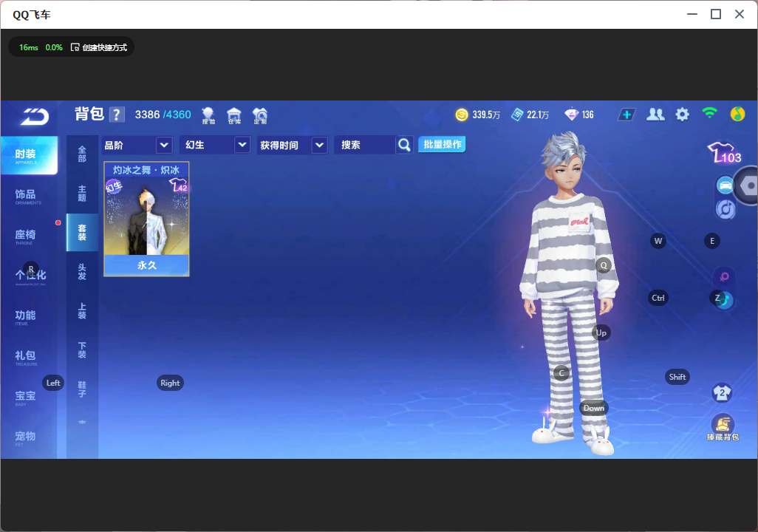Open the 臻藏背包 treasure backpack
758x532 pixels.
(x=723, y=429)
